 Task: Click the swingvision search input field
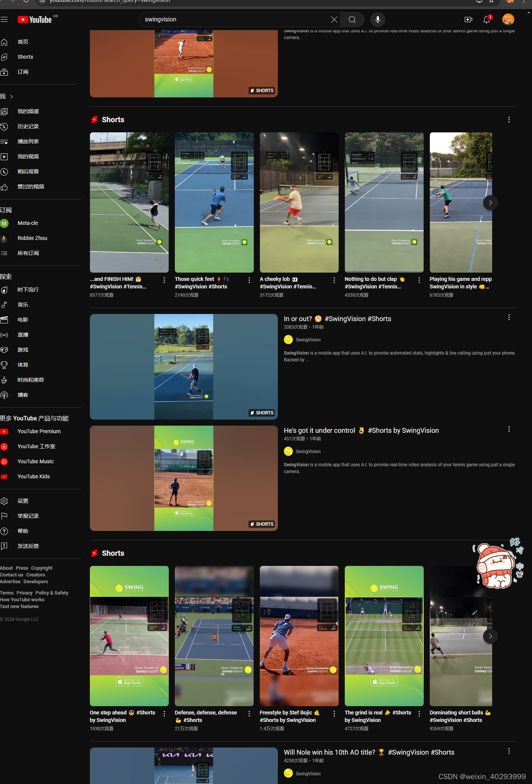point(236,20)
